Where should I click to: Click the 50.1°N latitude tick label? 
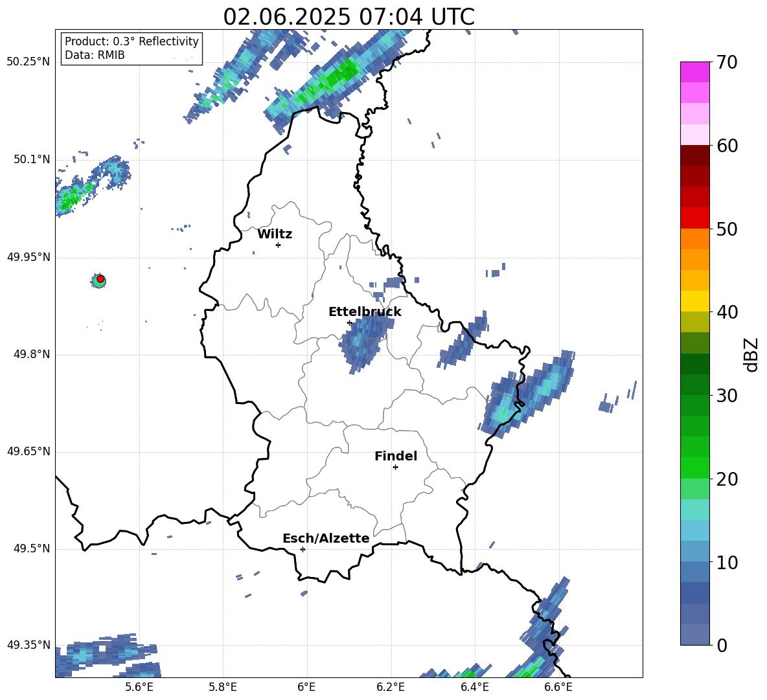(32, 159)
